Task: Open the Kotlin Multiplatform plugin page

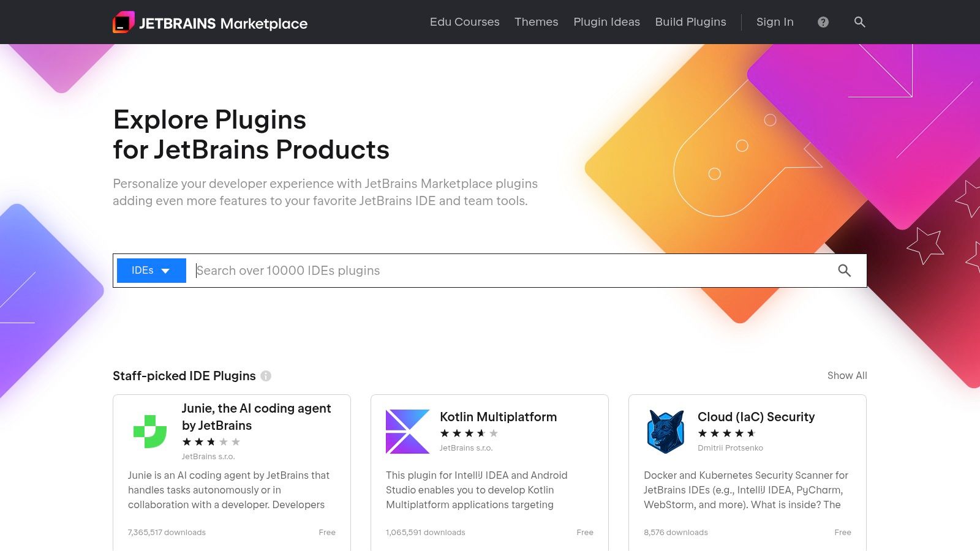Action: click(x=499, y=417)
